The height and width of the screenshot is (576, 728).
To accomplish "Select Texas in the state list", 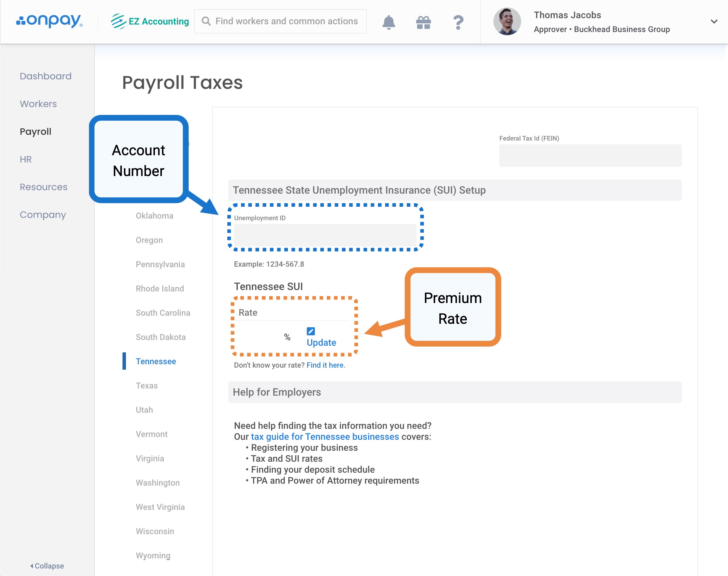I will [x=146, y=386].
